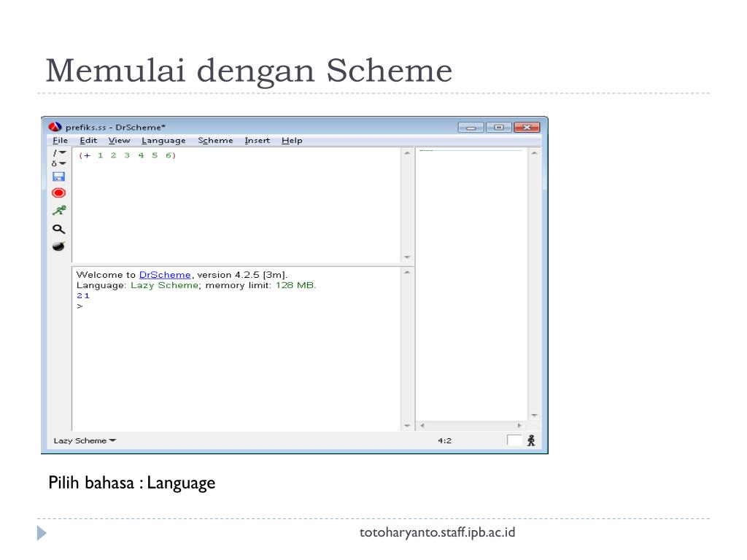Click the code line (+ 1 2 3 4 5 6)
Image resolution: width=747 pixels, height=560 pixels.
tap(128, 155)
